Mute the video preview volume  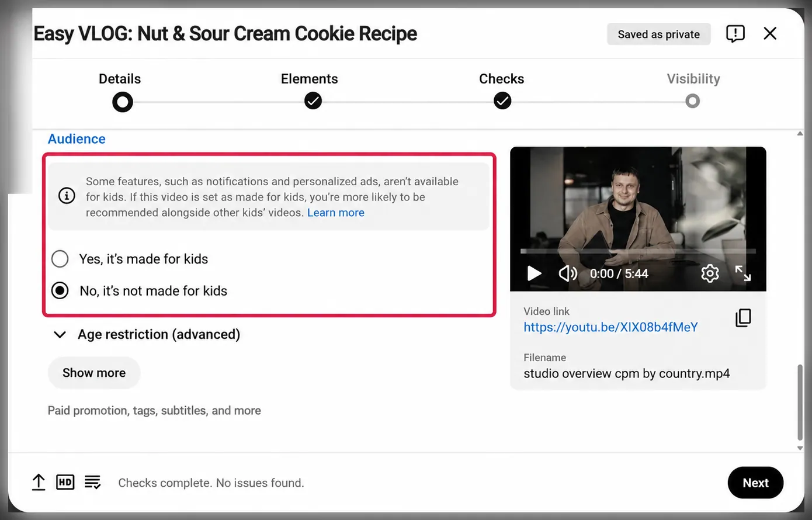coord(567,273)
